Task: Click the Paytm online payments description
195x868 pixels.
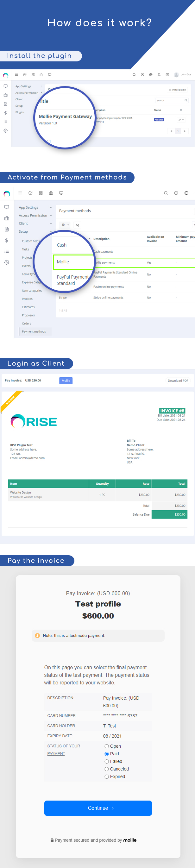Action: [x=109, y=287]
